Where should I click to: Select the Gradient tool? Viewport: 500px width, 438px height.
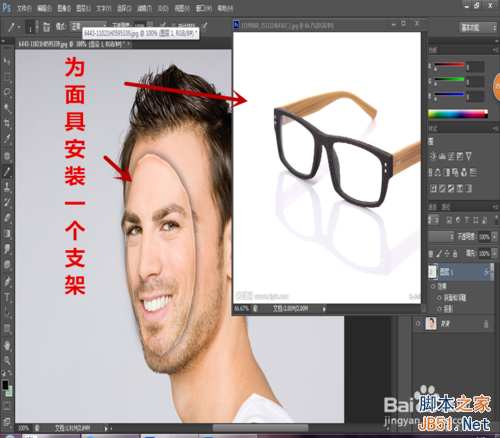(x=7, y=233)
